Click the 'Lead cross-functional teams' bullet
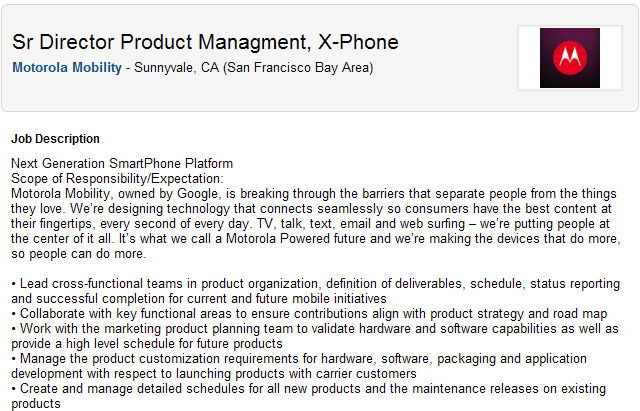This screenshot has height=411, width=640. coord(316,291)
